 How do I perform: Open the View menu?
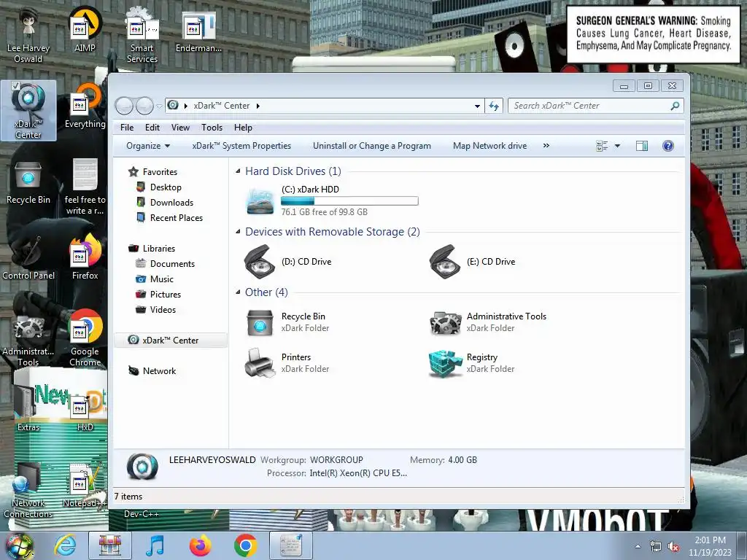click(x=181, y=128)
